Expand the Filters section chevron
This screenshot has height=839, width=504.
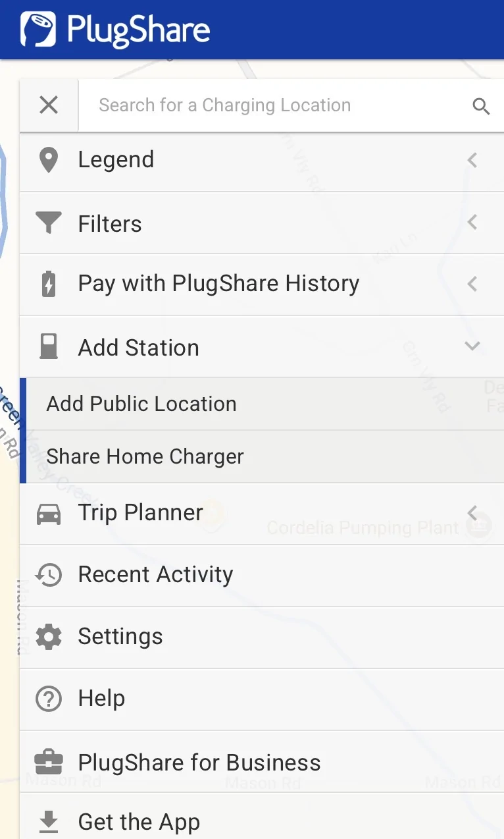click(x=472, y=223)
